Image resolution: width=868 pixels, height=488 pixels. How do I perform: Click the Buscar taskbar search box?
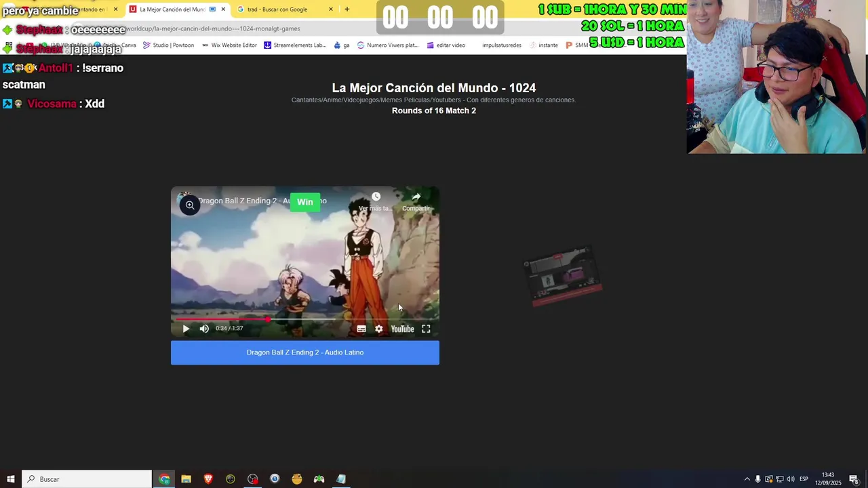[87, 479]
